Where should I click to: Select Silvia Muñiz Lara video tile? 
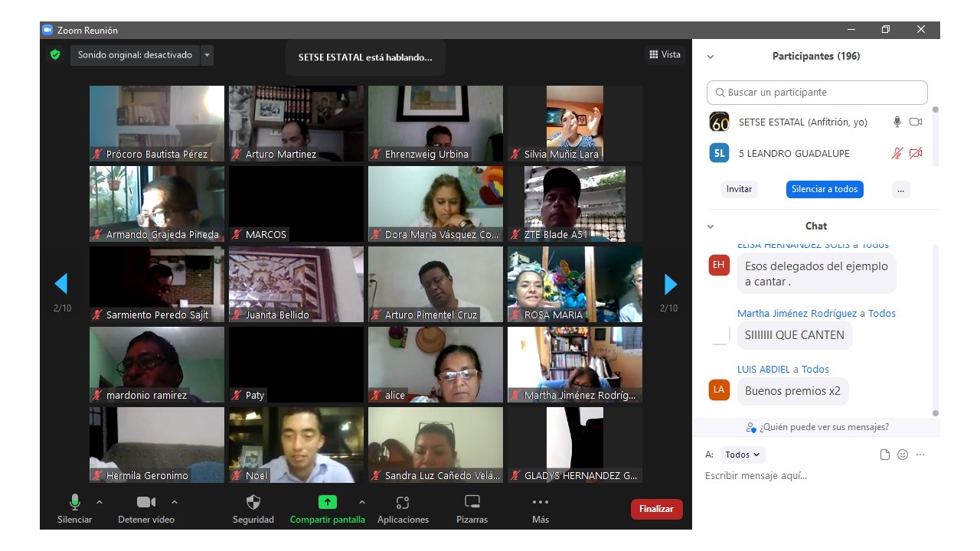coord(575,123)
